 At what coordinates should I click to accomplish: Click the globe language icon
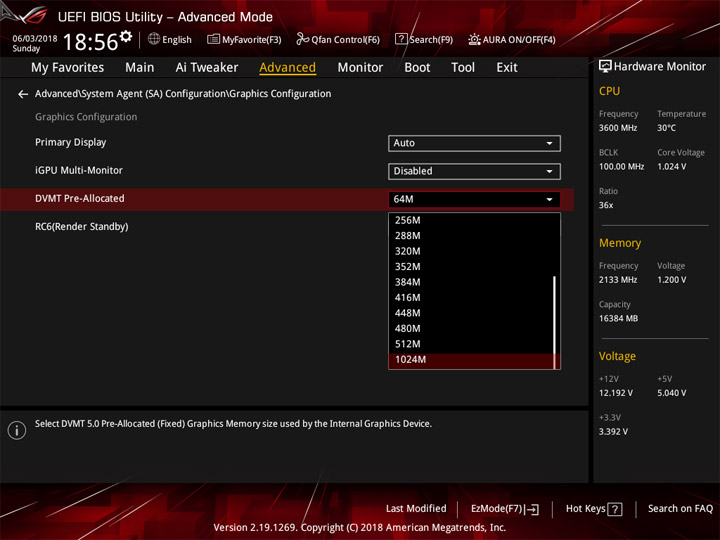point(154,39)
